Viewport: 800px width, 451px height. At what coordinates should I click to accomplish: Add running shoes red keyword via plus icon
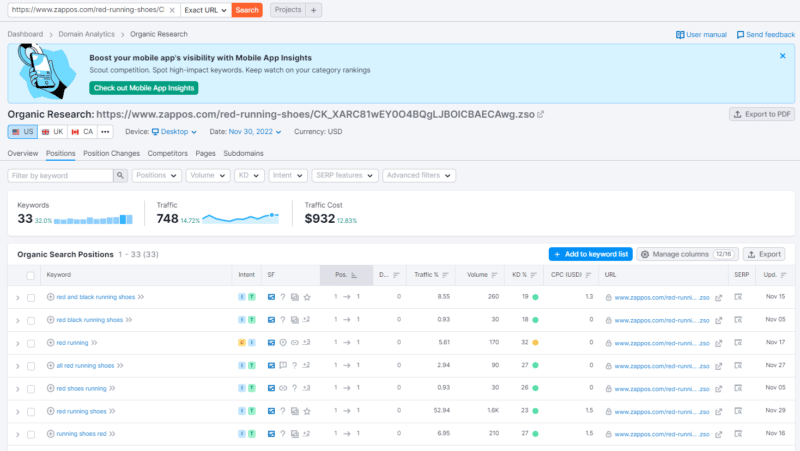coord(51,434)
